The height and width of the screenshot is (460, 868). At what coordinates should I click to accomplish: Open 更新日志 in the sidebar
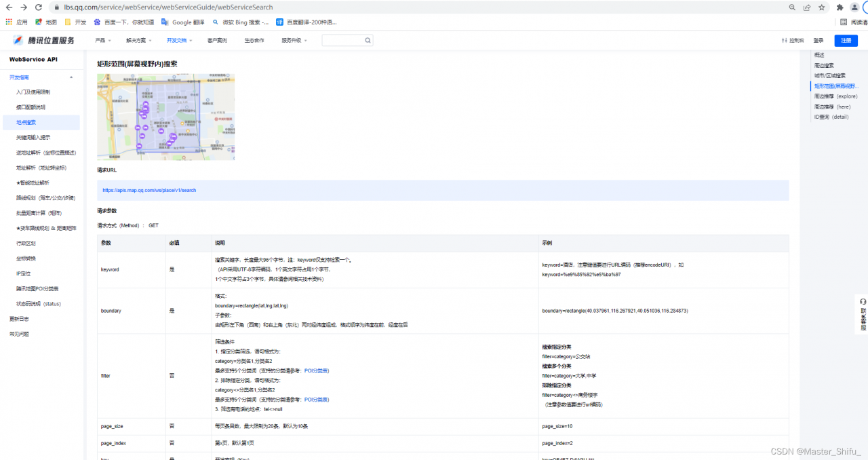click(19, 319)
